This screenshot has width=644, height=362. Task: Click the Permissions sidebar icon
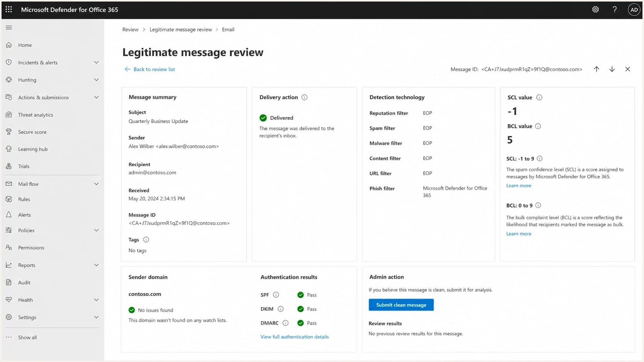[9, 247]
